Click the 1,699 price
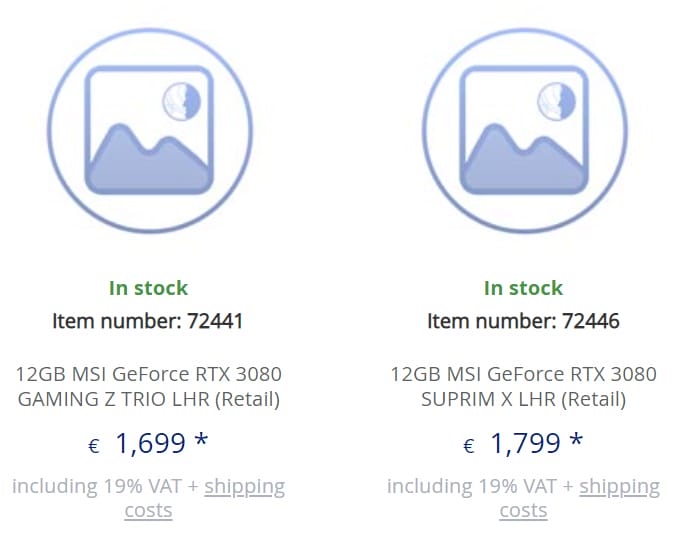 pos(150,443)
